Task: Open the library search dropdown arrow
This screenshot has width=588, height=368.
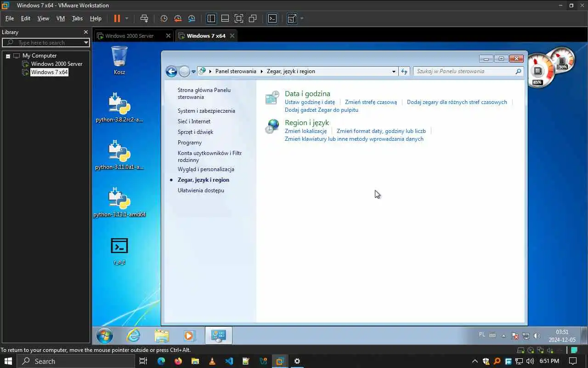Action: (x=86, y=42)
